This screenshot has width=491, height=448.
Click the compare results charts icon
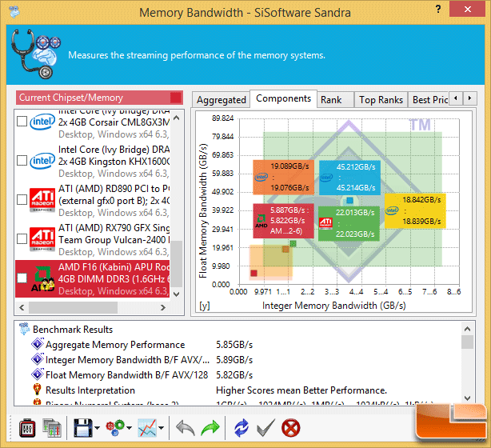(x=52, y=428)
